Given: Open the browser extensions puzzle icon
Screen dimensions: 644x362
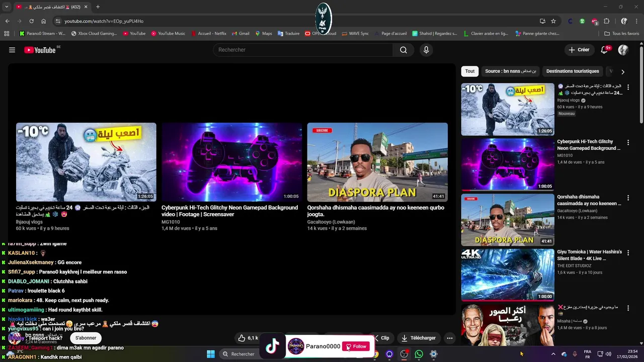Looking at the screenshot, I should pos(607,21).
